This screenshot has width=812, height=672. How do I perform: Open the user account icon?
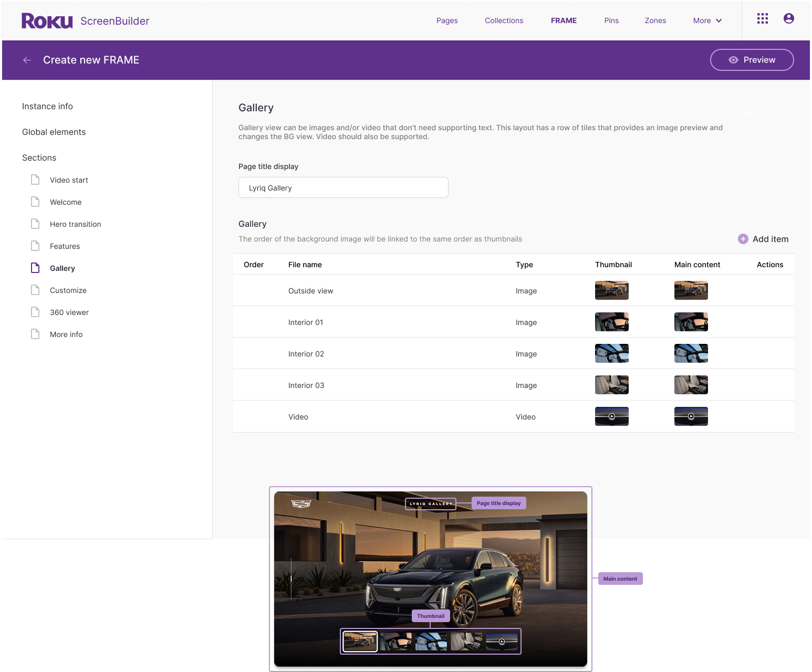[x=789, y=19]
